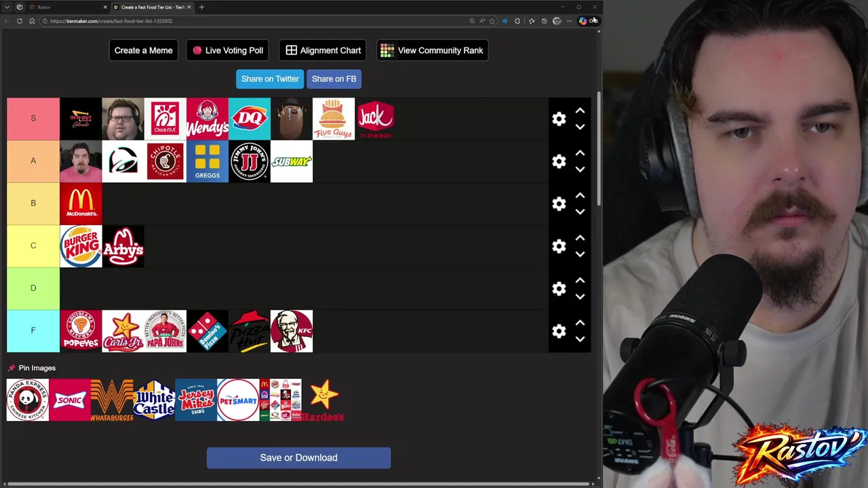The image size is (868, 488).
Task: Move A tier row up
Action: point(580,153)
